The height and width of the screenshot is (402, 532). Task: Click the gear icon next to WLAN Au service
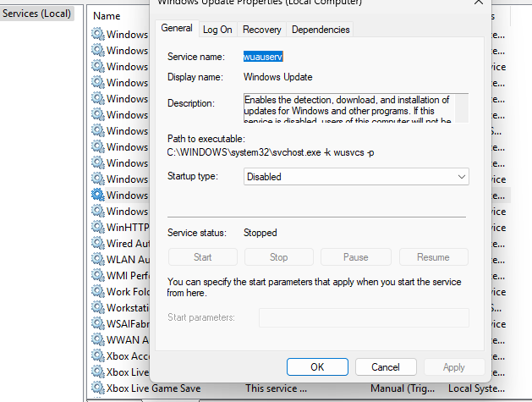[x=98, y=259]
